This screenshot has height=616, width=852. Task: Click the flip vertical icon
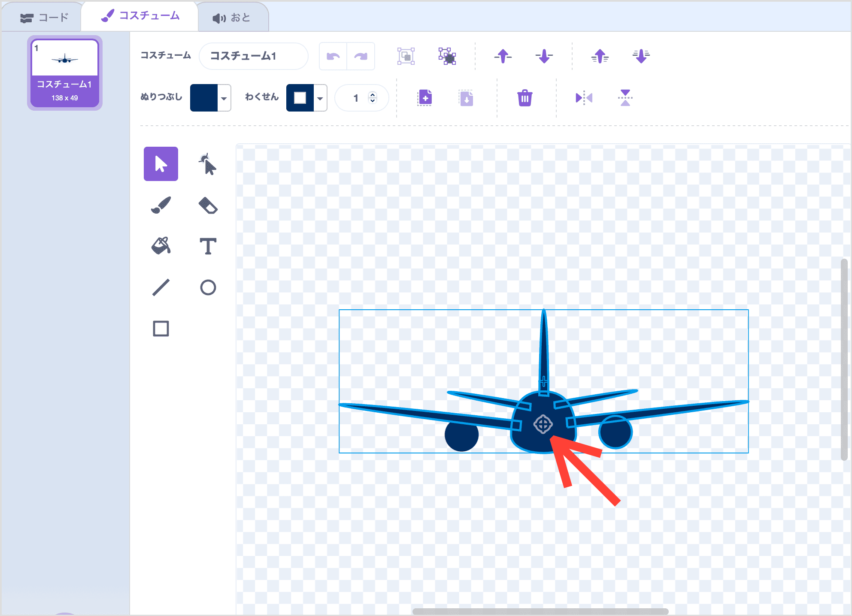point(625,98)
